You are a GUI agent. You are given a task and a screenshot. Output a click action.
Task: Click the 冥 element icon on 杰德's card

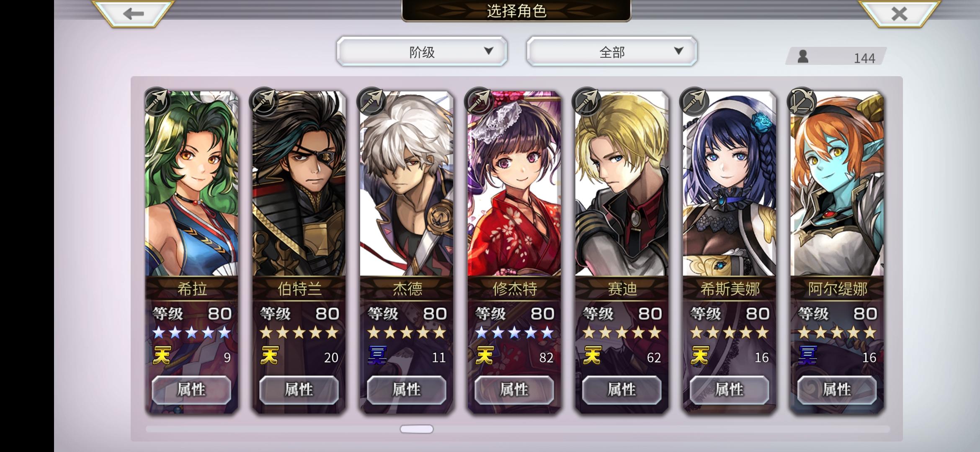coord(377,356)
